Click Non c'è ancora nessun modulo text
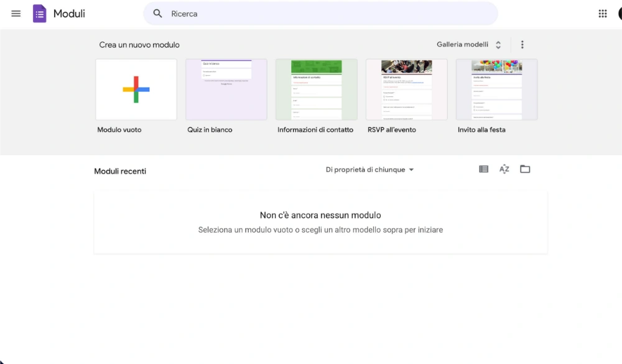 click(x=320, y=215)
